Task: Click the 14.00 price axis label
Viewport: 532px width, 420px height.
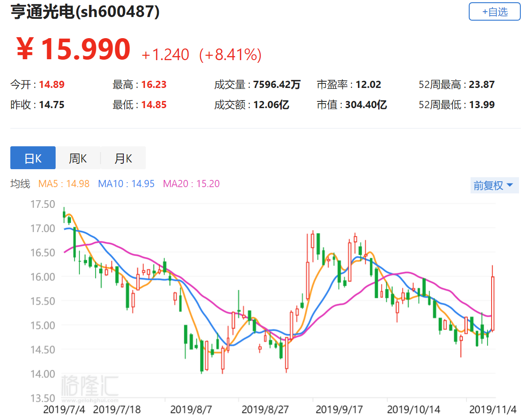Action: [x=43, y=374]
